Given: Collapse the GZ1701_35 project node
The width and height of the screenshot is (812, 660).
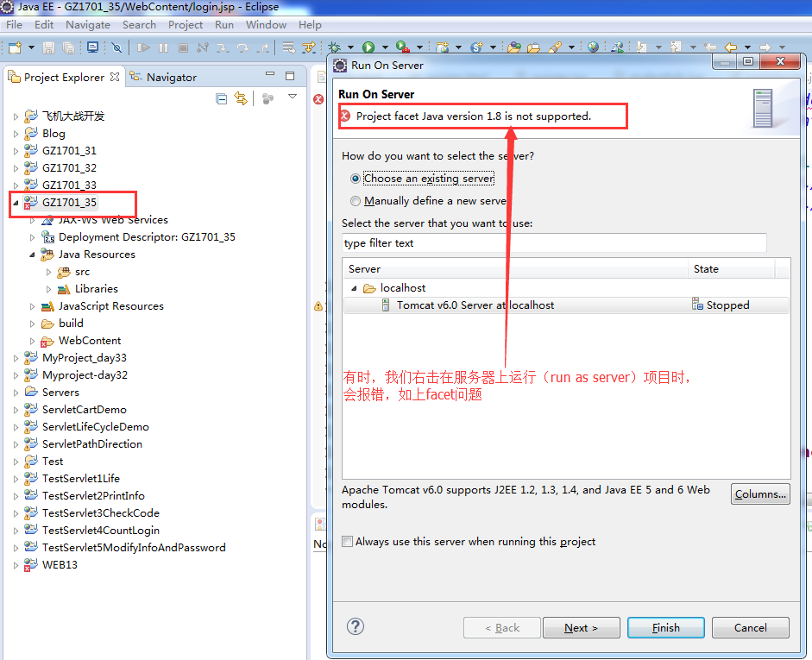Looking at the screenshot, I should pyautogui.click(x=16, y=203).
